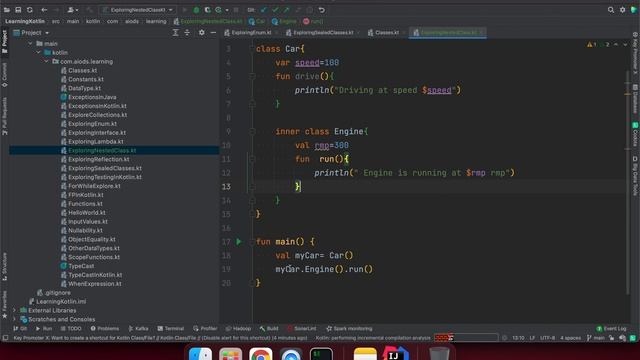Open the profiler run options dropdown arrow
The height and width of the screenshot is (360, 640).
coord(227,10)
